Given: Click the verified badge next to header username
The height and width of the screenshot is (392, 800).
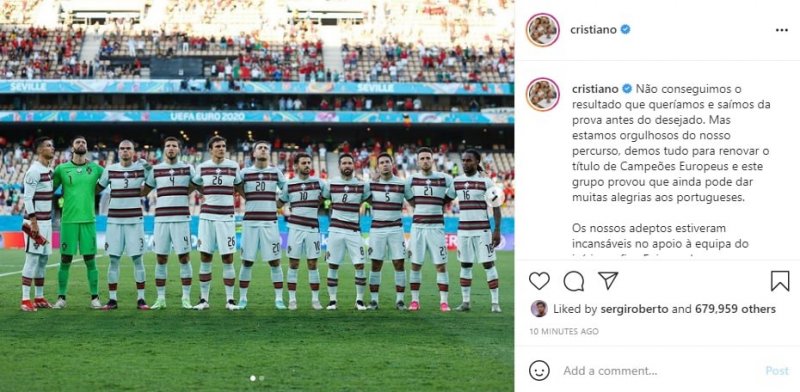Looking at the screenshot, I should pos(625,30).
